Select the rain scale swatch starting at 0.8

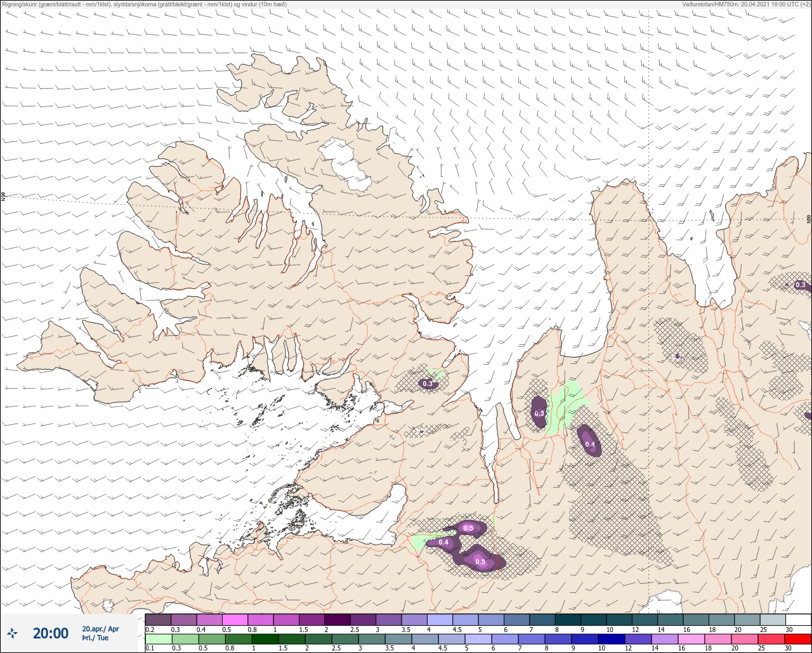tap(239, 640)
